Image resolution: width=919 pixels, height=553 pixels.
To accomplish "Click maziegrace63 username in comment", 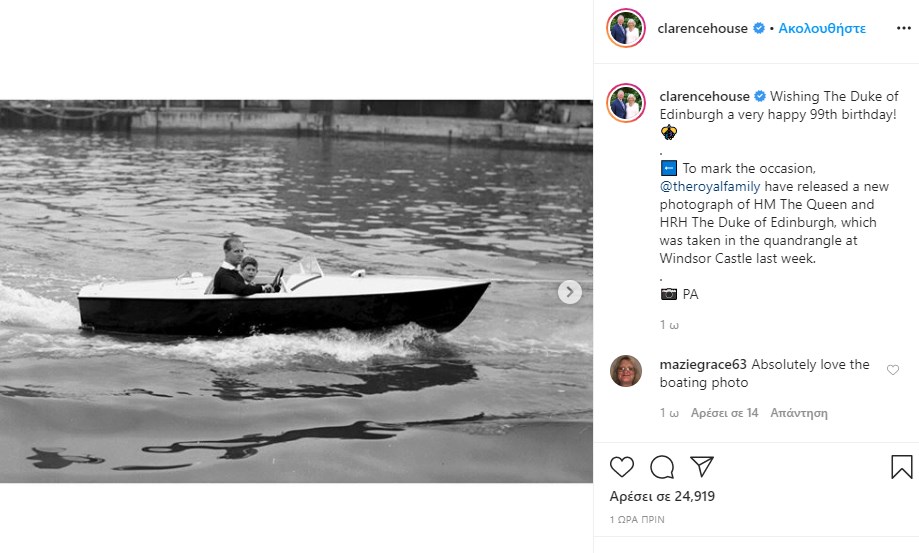I will point(703,365).
